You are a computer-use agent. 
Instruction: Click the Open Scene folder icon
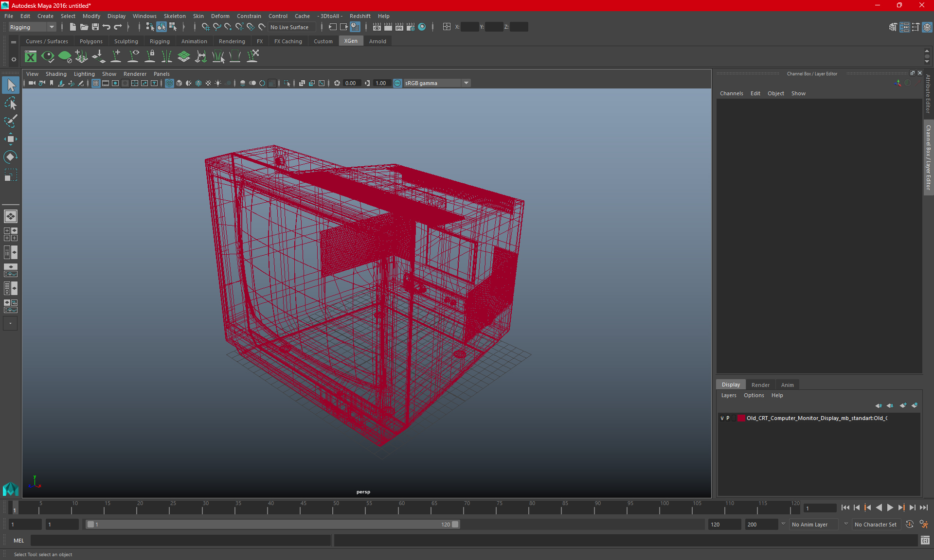point(84,27)
